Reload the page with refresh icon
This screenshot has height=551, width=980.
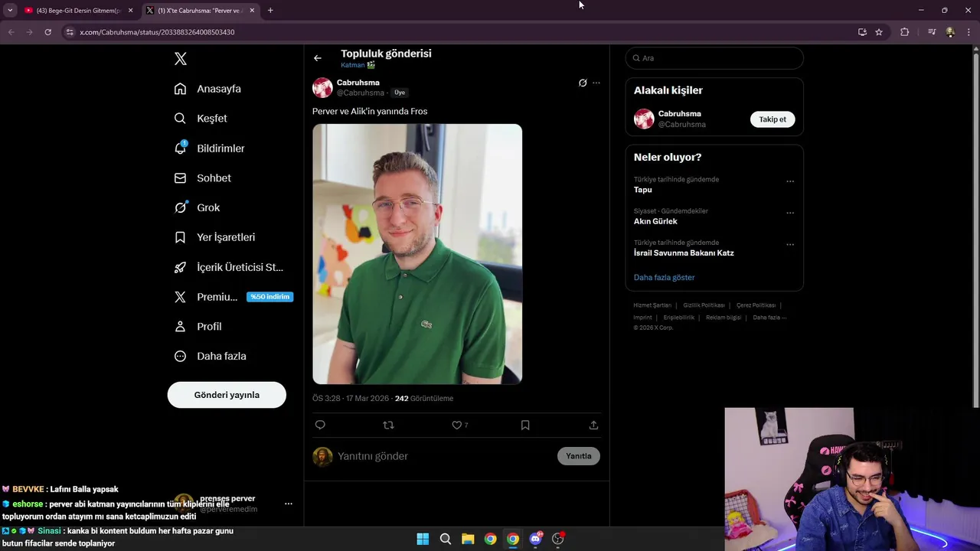pos(47,32)
